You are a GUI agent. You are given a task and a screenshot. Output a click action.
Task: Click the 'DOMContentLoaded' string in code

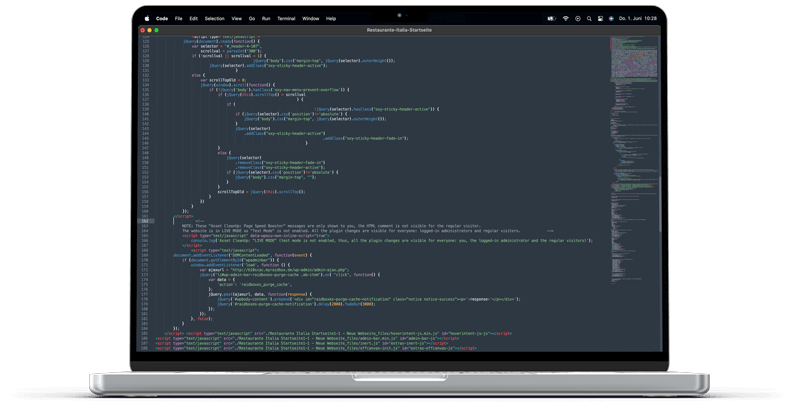251,255
